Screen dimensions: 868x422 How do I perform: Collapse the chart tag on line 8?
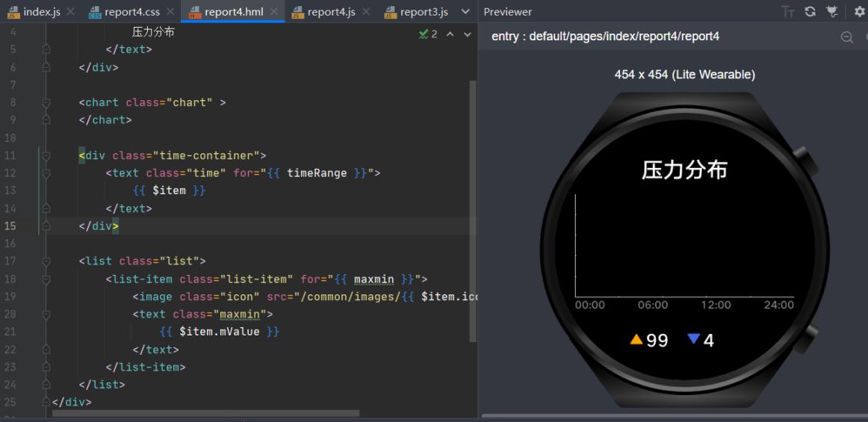(x=46, y=102)
